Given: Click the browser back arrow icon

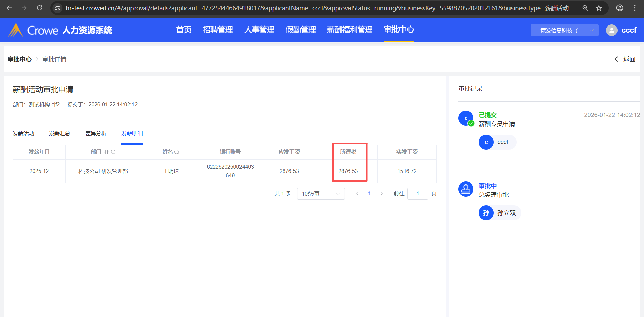Looking at the screenshot, I should pyautogui.click(x=9, y=8).
